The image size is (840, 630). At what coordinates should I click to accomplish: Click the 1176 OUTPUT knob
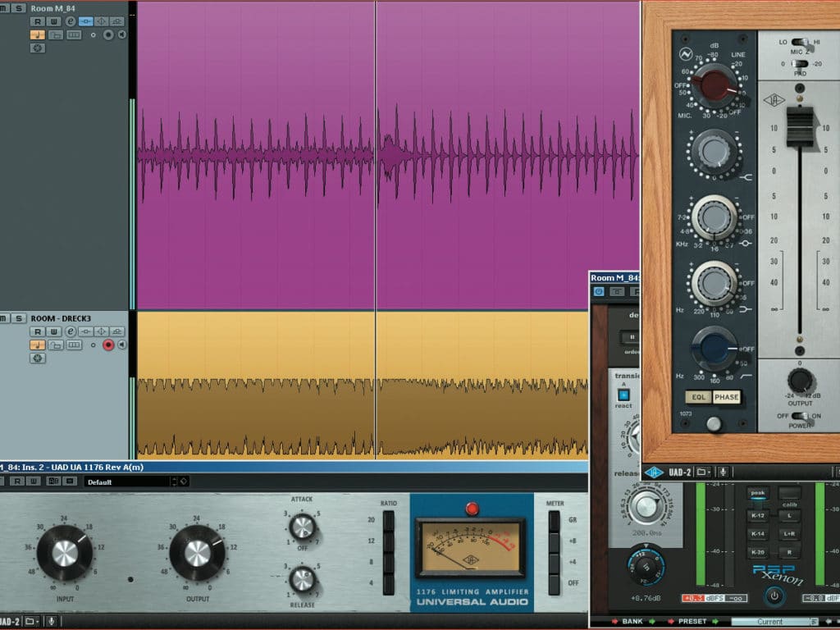tap(197, 553)
